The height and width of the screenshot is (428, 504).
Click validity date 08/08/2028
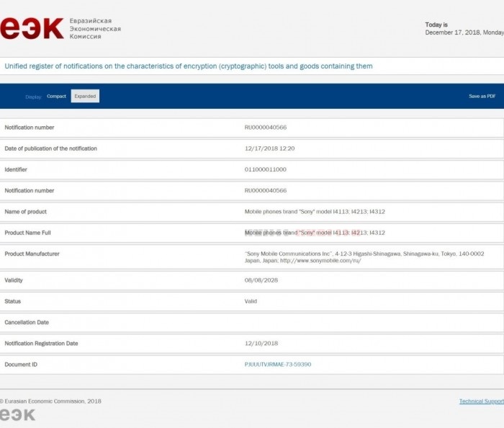(261, 280)
